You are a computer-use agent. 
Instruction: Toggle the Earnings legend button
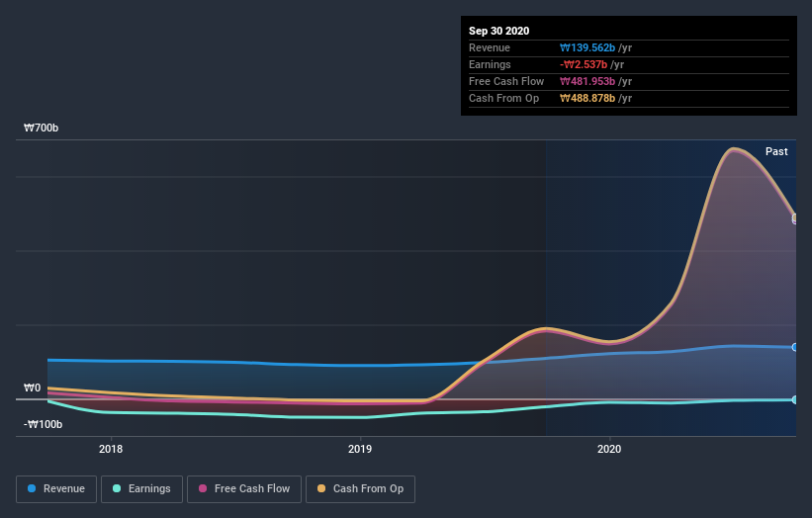(x=141, y=489)
